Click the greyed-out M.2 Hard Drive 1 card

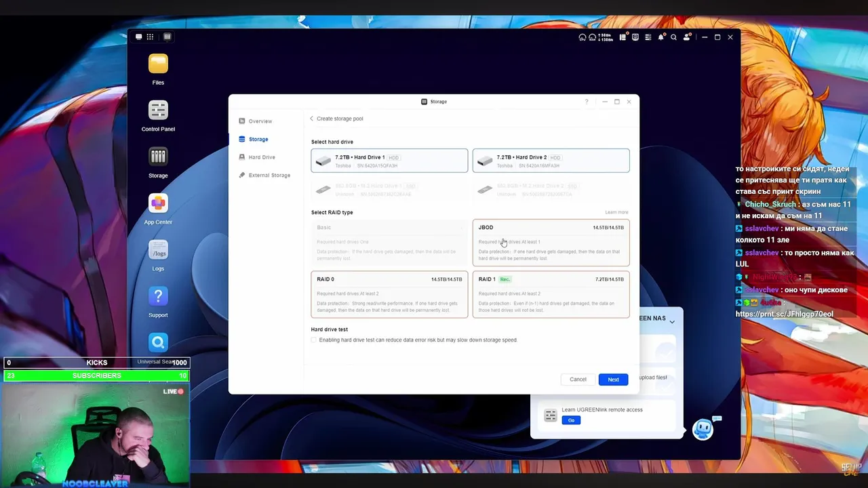point(389,190)
